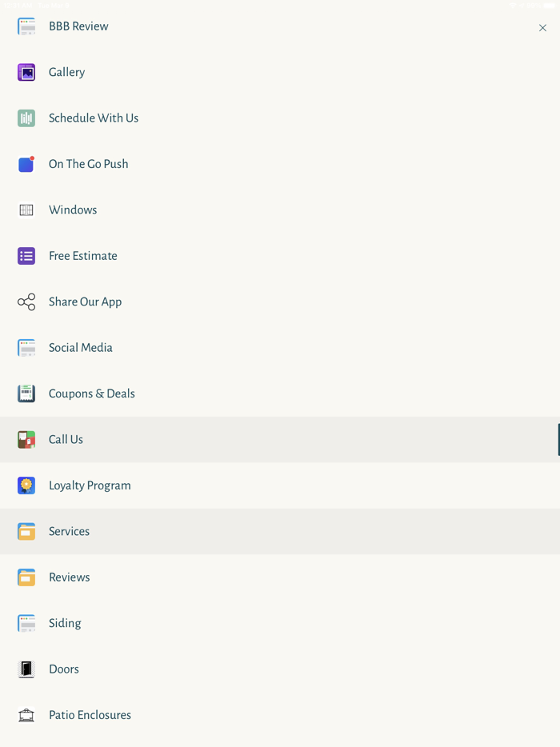Tap the Reviews folder icon
Screen dimensions: 560x747
coord(26,577)
